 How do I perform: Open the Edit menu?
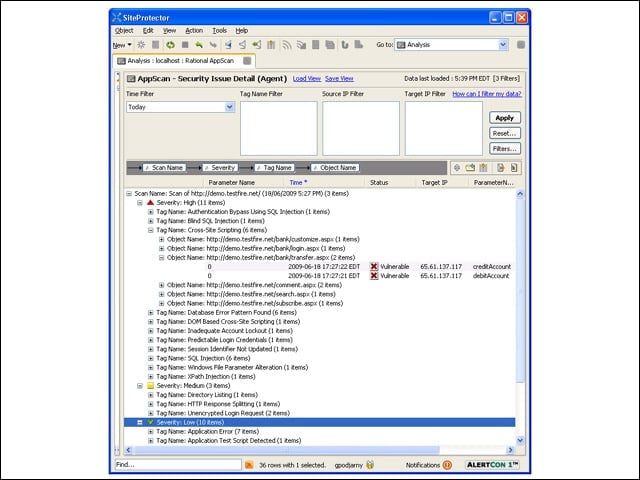148,31
